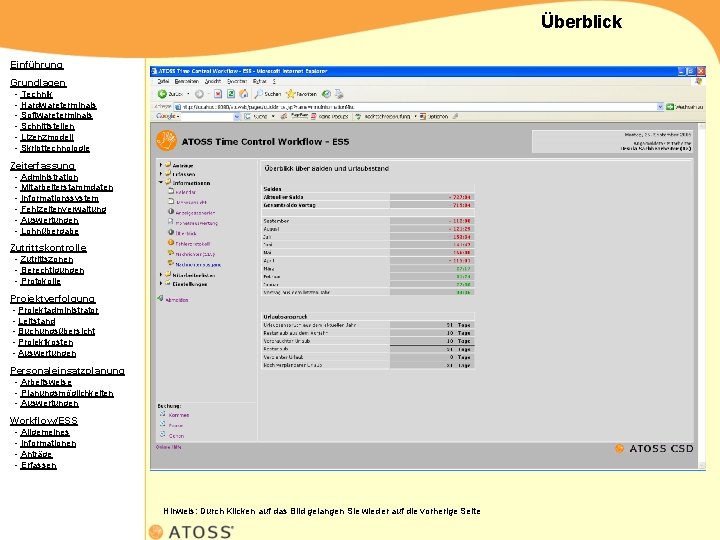Open the Datei menu in Internet Explorer
The width and height of the screenshot is (720, 540).
163,81
